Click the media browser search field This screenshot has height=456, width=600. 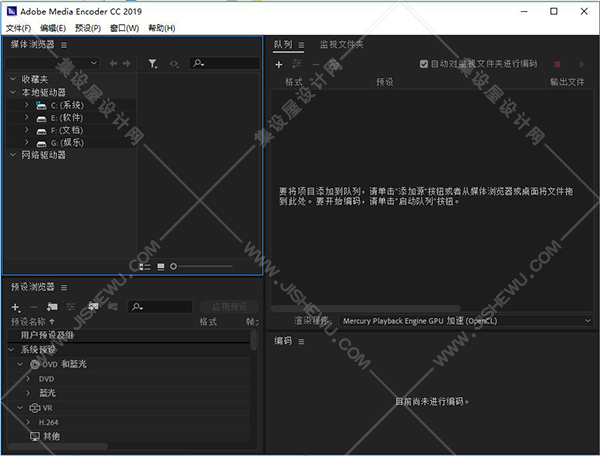click(224, 63)
